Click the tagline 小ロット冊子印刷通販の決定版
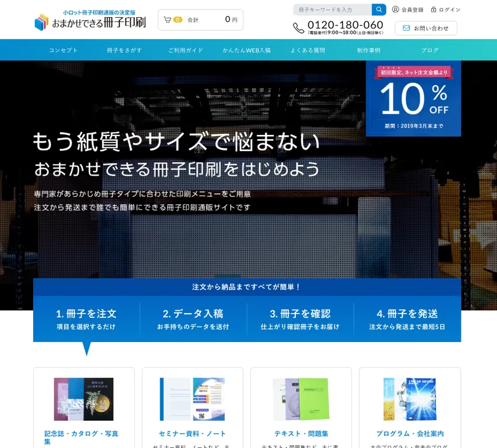The image size is (497, 448). (99, 12)
